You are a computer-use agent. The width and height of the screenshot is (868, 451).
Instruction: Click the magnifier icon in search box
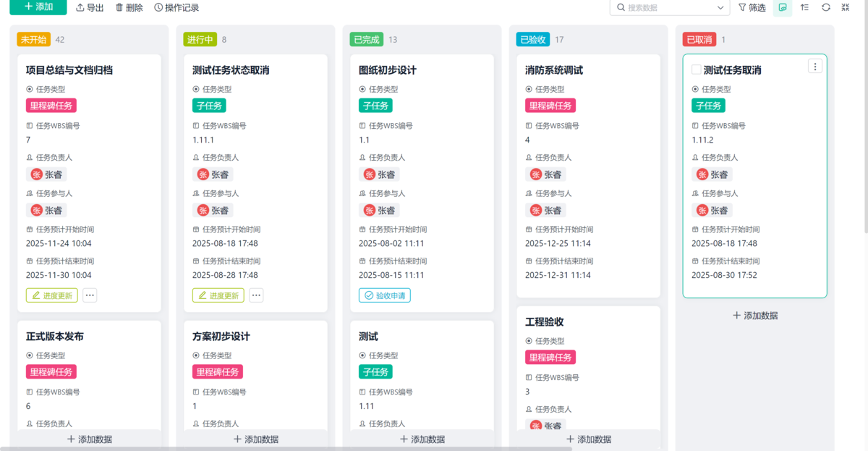pyautogui.click(x=619, y=8)
